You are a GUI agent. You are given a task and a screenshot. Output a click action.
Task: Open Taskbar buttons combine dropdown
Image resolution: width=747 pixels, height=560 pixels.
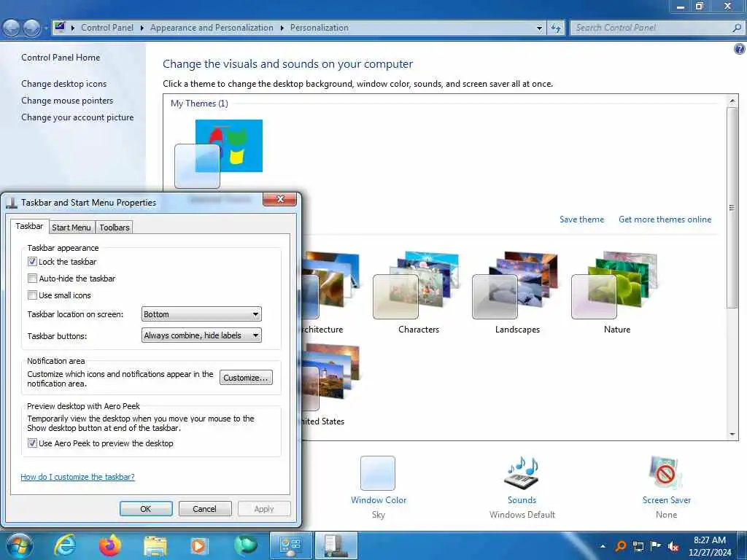tap(201, 335)
